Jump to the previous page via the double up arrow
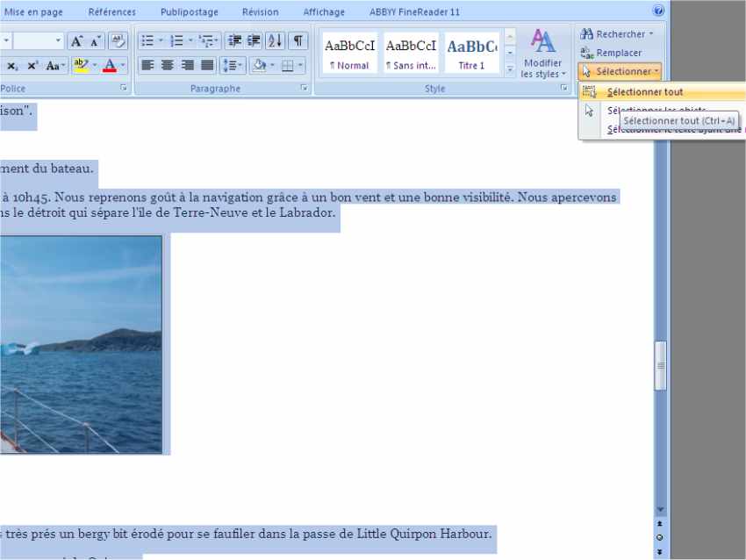 [x=660, y=524]
